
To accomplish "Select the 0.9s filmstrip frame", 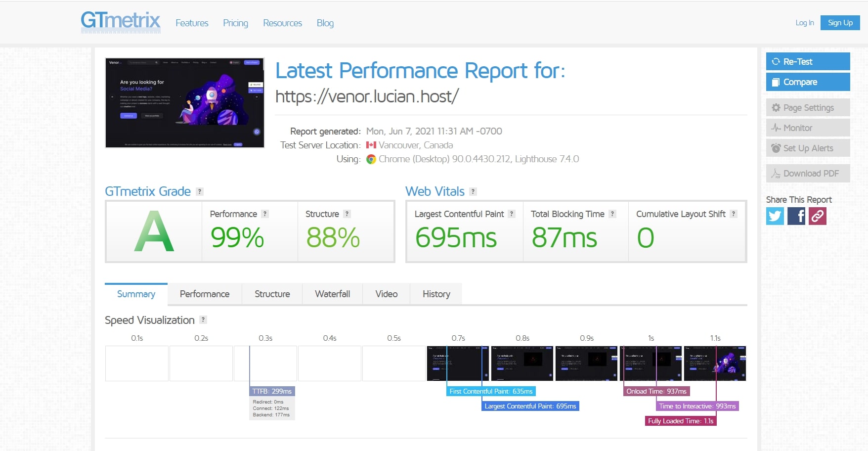I will coord(586,363).
